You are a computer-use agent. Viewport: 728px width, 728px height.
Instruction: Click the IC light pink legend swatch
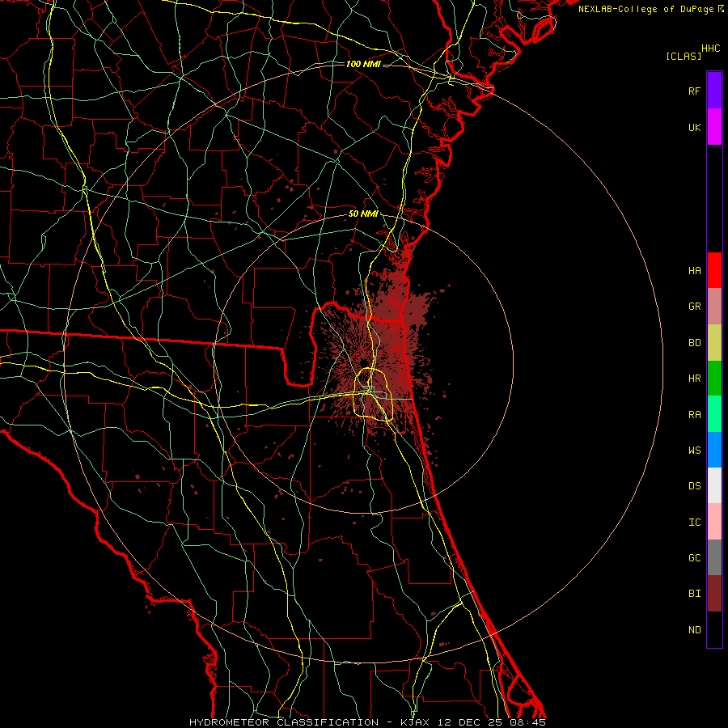tap(714, 522)
